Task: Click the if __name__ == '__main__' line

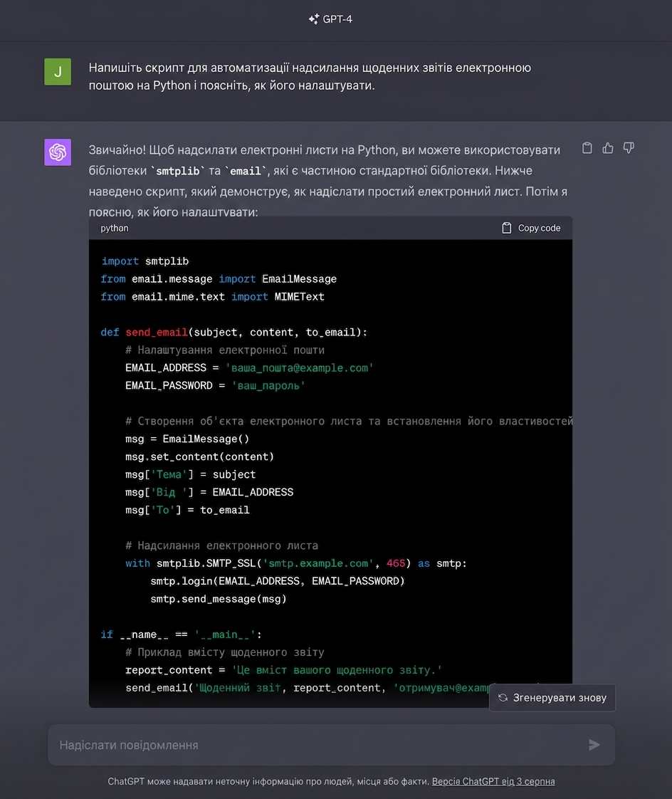Action: [182, 634]
